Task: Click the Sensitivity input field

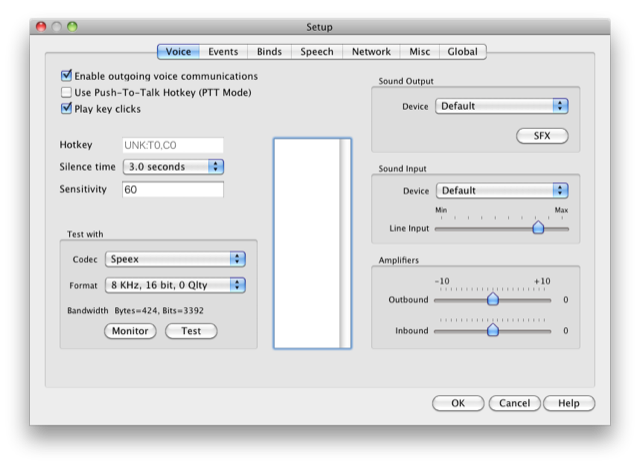Action: tap(173, 189)
